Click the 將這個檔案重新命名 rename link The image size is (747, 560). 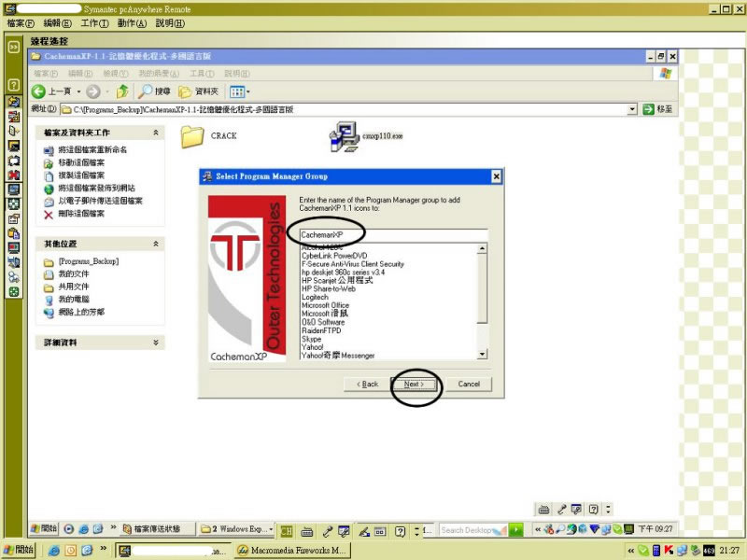click(x=92, y=150)
